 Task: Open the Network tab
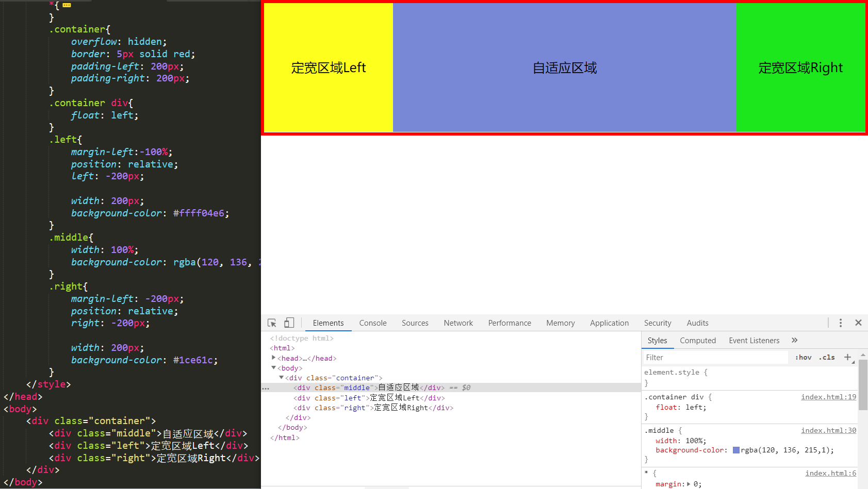(x=458, y=323)
